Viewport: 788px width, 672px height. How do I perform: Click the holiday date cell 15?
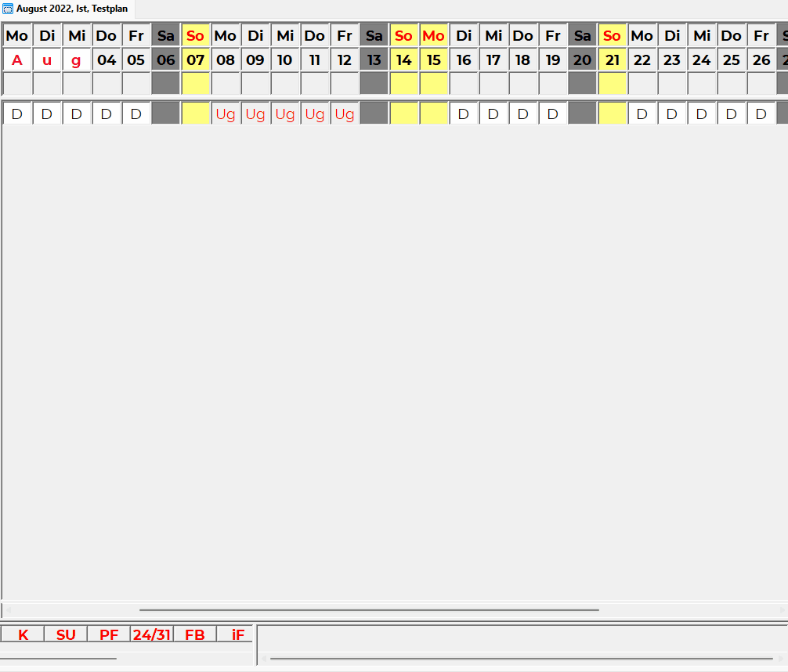pyautogui.click(x=434, y=60)
